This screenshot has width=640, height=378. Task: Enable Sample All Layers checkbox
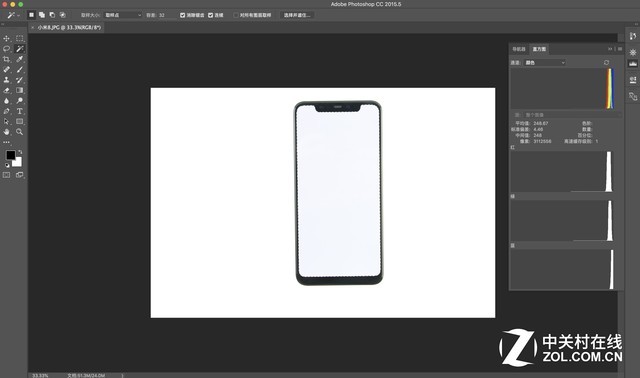[236, 15]
